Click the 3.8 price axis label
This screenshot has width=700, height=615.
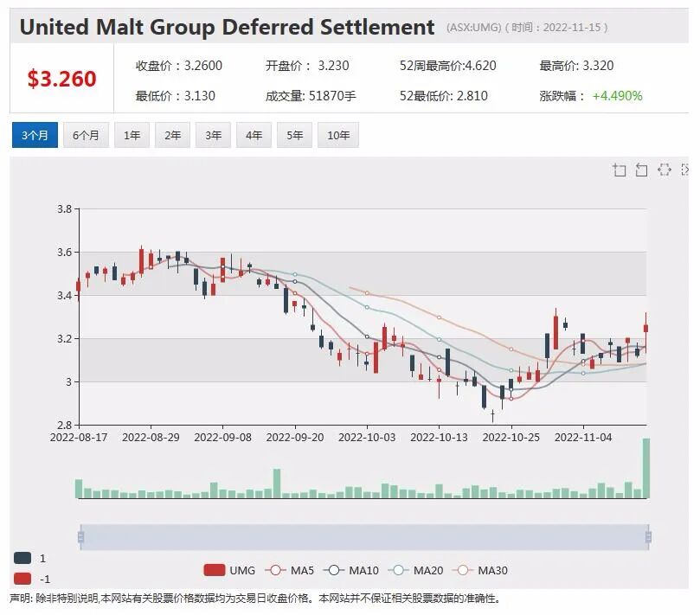coord(64,208)
